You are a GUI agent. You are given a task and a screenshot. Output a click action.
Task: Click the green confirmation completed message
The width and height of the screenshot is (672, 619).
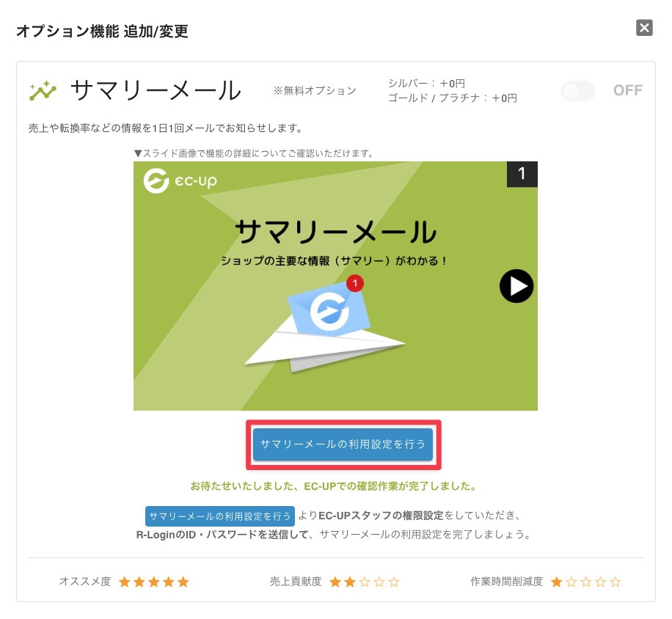[333, 486]
